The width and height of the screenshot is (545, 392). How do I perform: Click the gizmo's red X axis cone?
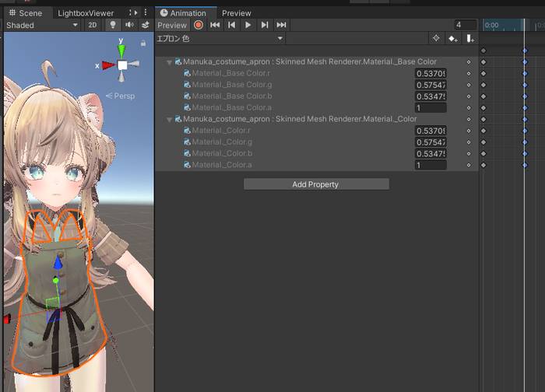point(109,65)
